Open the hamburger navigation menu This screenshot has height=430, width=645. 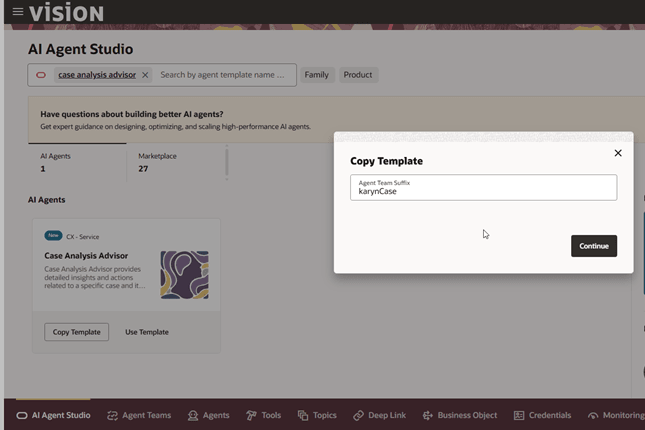(17, 12)
